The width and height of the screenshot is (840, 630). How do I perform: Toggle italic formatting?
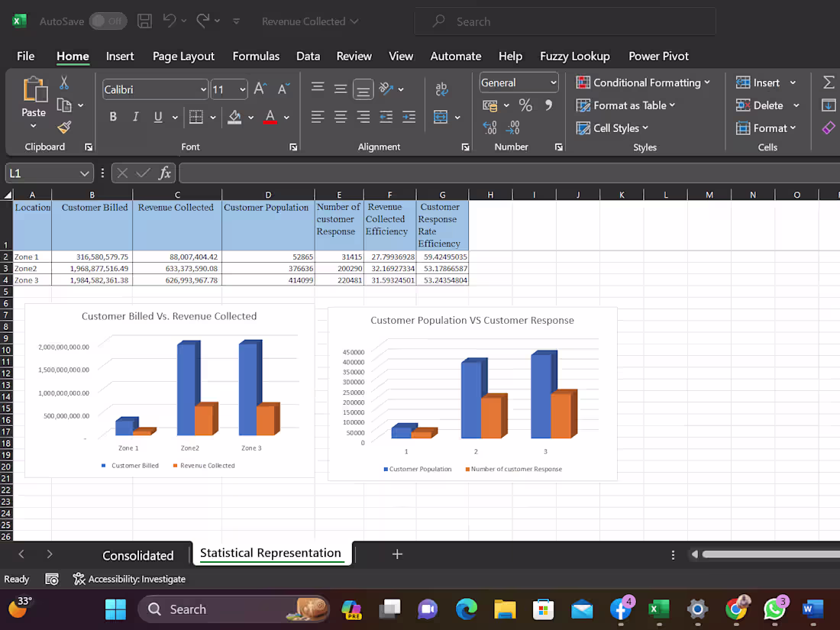(135, 117)
